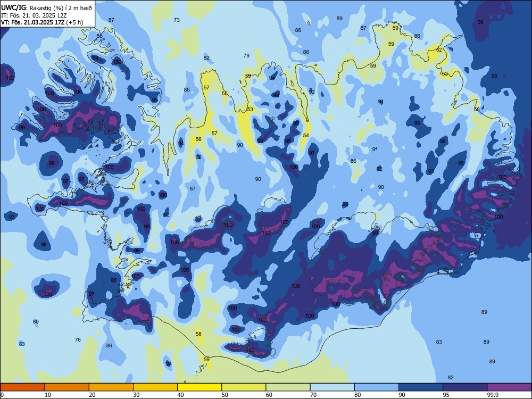
Task: Click the legend tick label '70'
Action: coord(313,395)
